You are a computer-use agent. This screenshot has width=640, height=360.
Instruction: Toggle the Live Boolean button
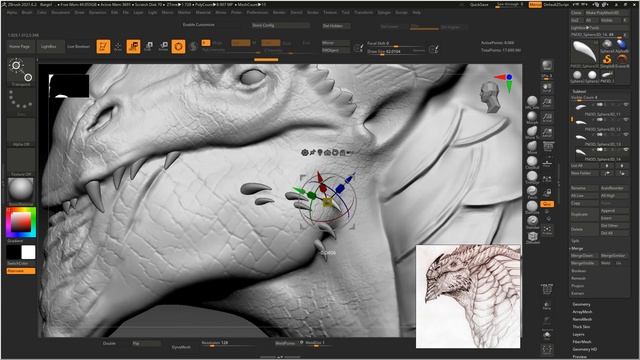(78, 47)
